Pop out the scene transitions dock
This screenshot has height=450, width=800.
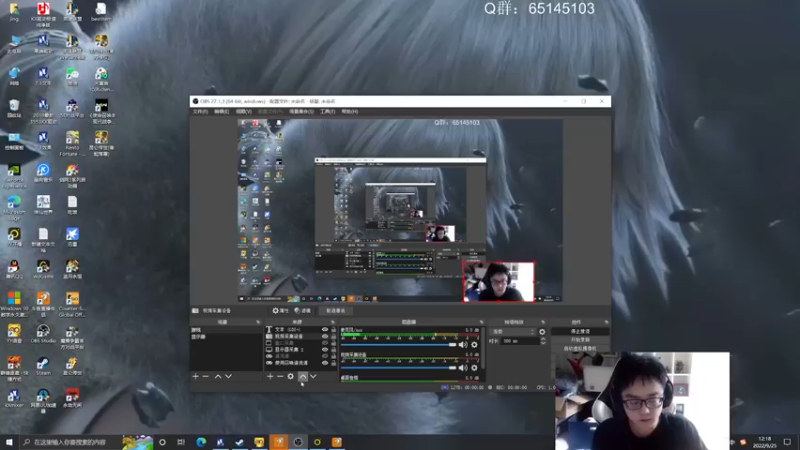coord(543,322)
